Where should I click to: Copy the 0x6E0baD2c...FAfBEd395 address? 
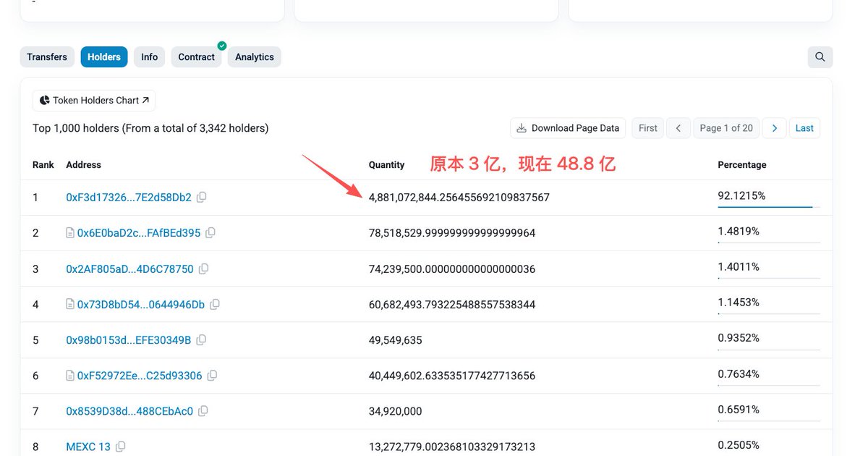(210, 233)
